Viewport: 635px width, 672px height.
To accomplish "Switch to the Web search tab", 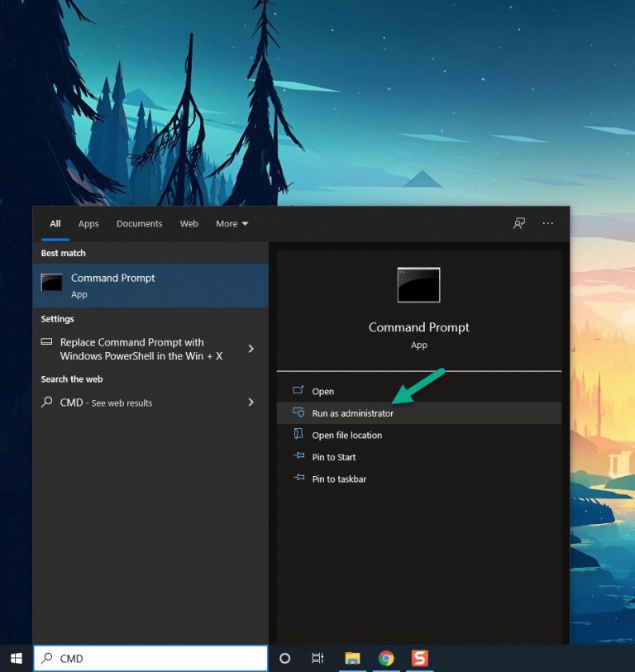I will pos(189,224).
